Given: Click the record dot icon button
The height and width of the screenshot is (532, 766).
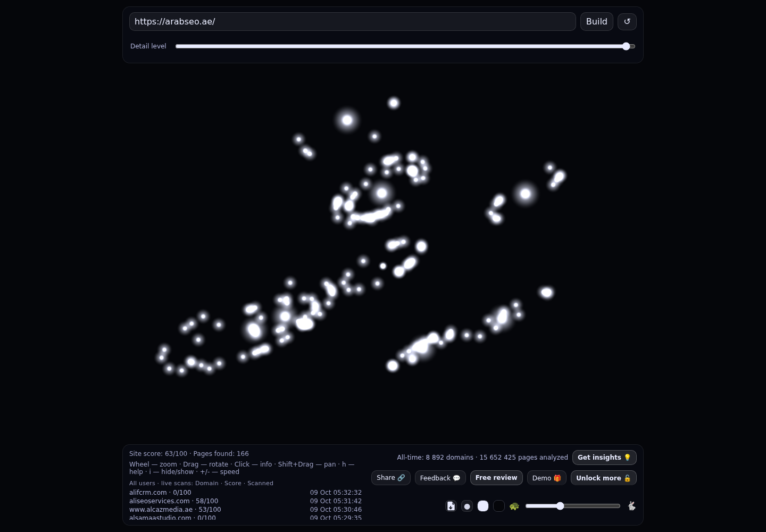Looking at the screenshot, I should [467, 506].
